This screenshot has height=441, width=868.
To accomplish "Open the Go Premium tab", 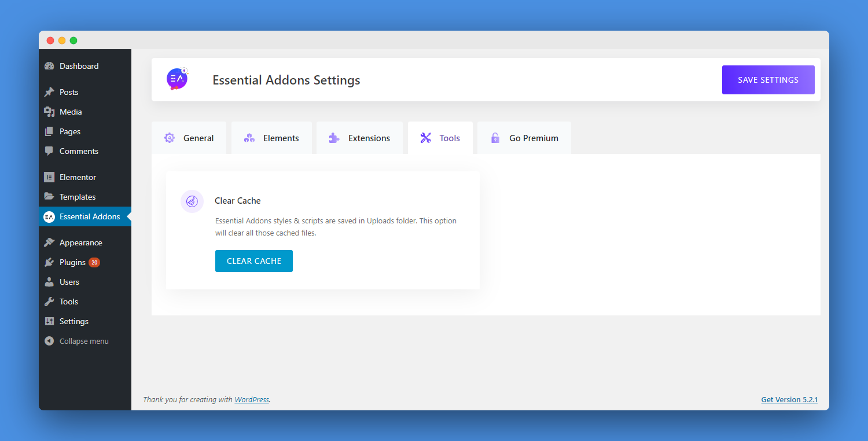I will click(x=524, y=138).
